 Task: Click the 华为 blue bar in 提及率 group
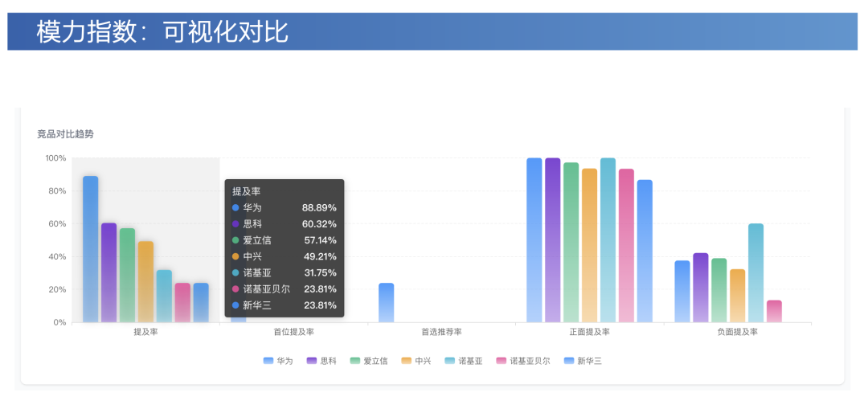[x=90, y=249]
